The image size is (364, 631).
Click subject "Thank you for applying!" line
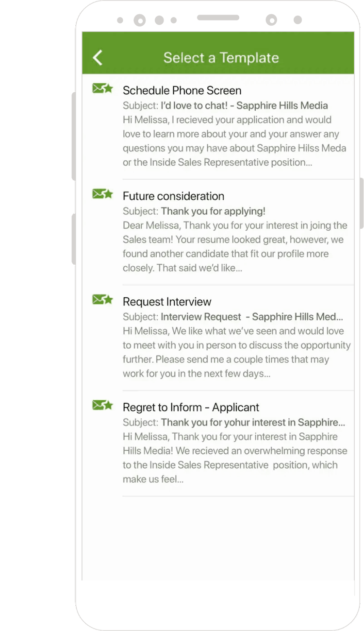point(194,211)
